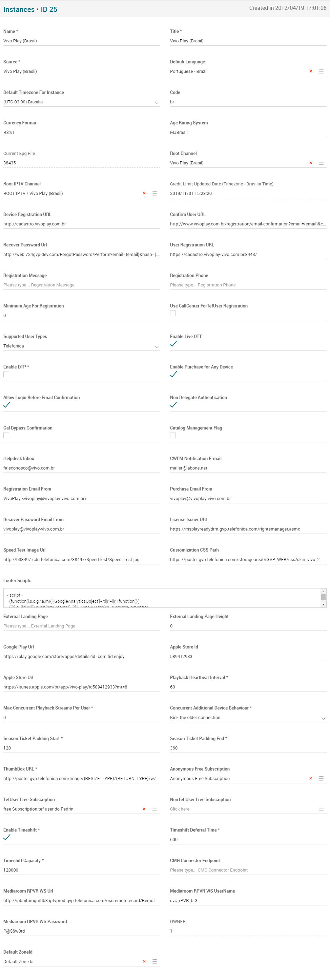Uncheck Enable Live OTT
The height and width of the screenshot is (980, 330).
173,344
